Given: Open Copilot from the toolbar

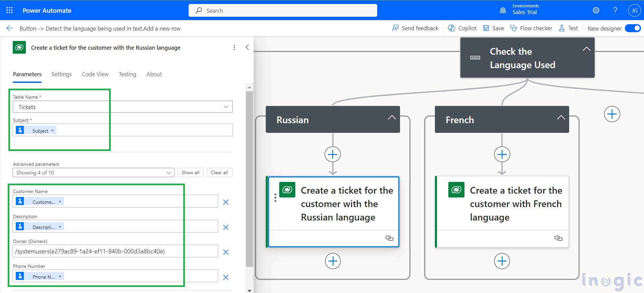Looking at the screenshot, I should point(462,28).
